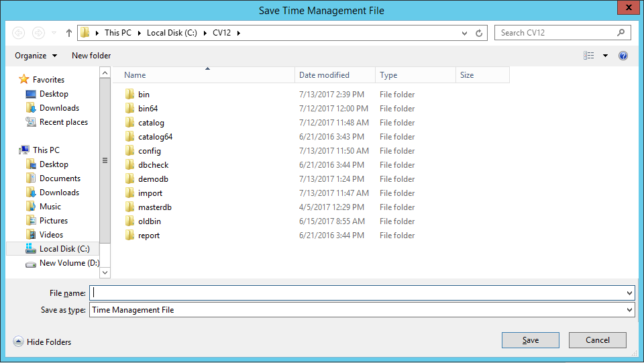Screen dimensions: 644x363
Task: Expand previous locations dropdown in address bar
Action: [464, 34]
